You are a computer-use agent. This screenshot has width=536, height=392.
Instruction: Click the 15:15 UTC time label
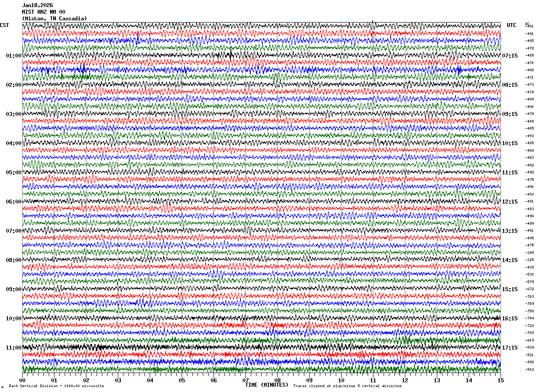tap(510, 289)
